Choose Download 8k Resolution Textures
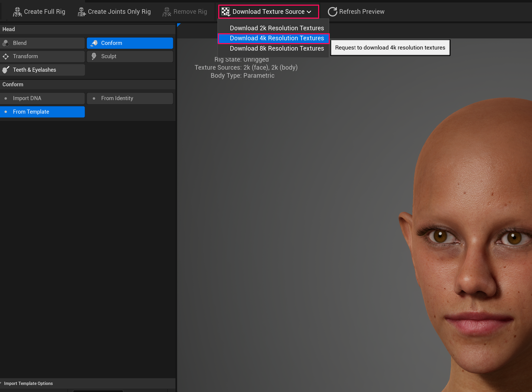 [x=277, y=48]
